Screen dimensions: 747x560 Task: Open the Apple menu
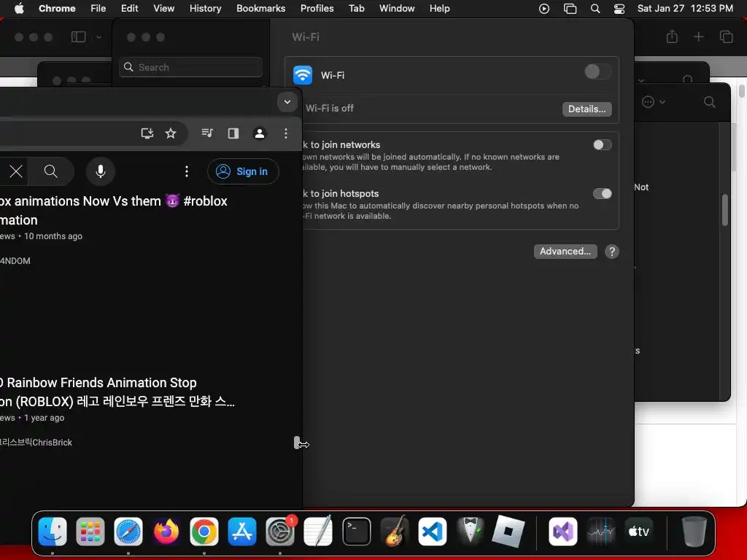click(19, 8)
